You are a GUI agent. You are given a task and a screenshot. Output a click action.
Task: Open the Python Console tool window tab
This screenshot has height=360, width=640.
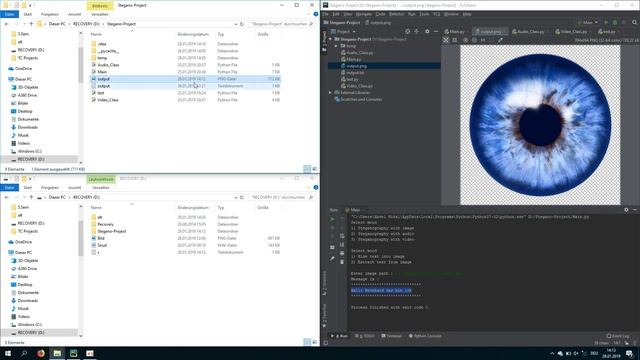(x=425, y=336)
